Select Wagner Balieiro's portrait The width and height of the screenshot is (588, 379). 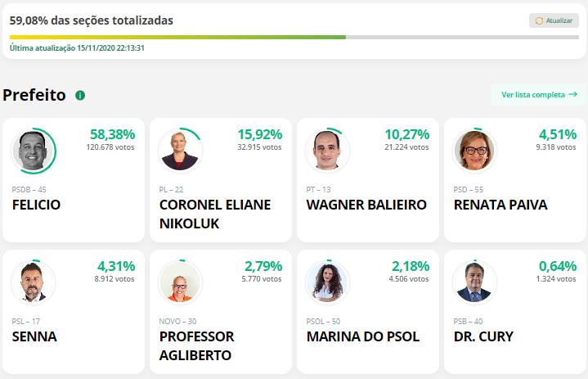click(x=327, y=151)
